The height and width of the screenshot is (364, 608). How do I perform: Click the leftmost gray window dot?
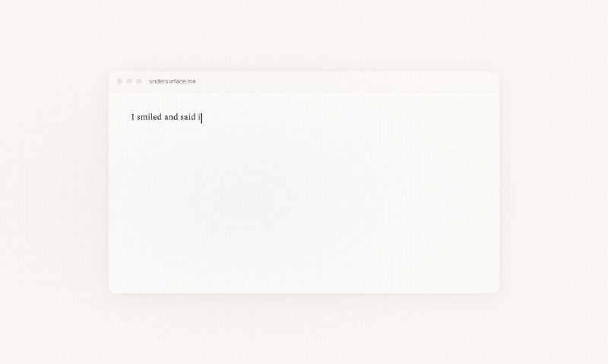click(120, 81)
